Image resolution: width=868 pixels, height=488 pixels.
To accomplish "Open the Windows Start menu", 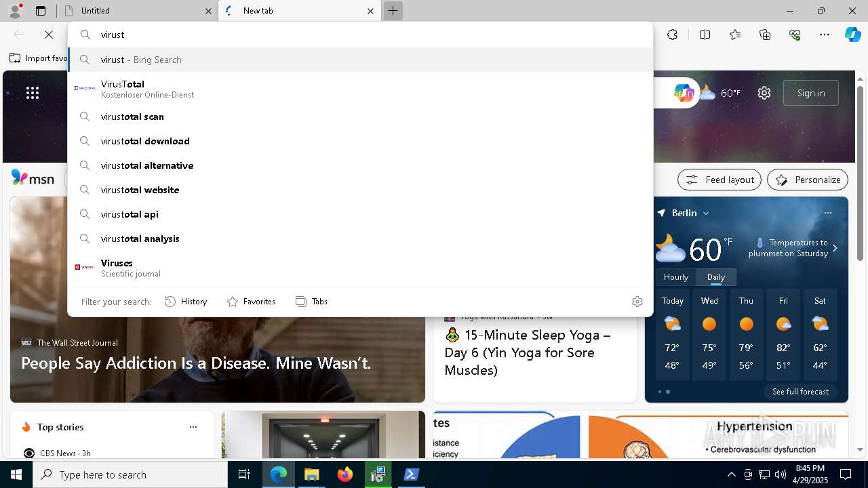I will [16, 474].
